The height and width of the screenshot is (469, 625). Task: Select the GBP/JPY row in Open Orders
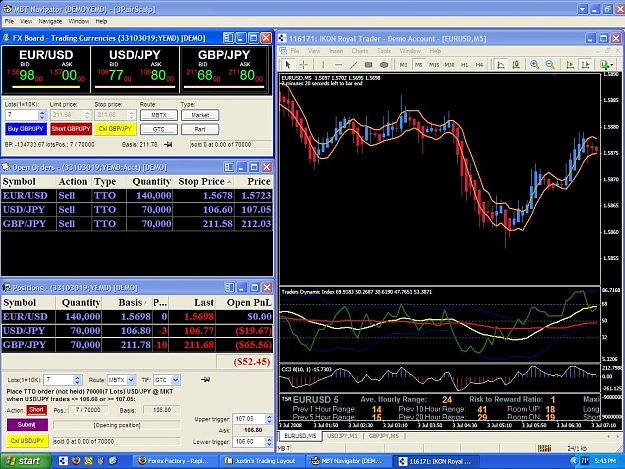click(137, 224)
